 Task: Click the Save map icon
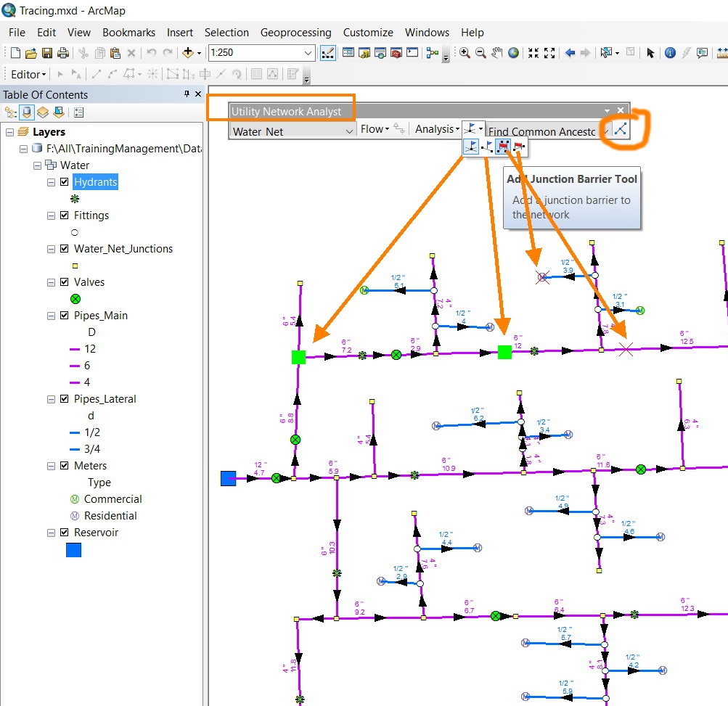pos(48,53)
